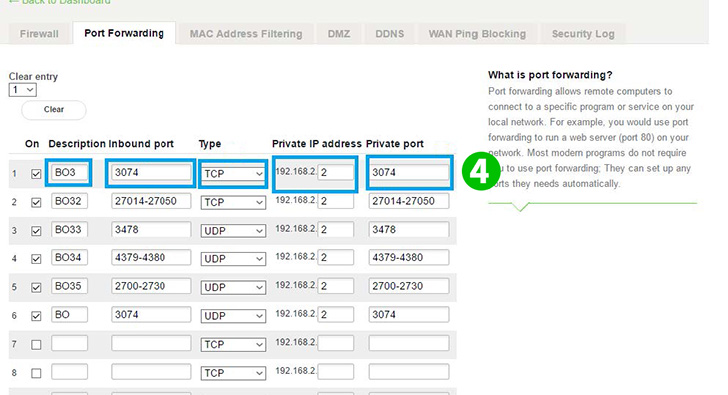Open the Clear entry number dropdown
The height and width of the screenshot is (395, 728).
click(x=22, y=90)
